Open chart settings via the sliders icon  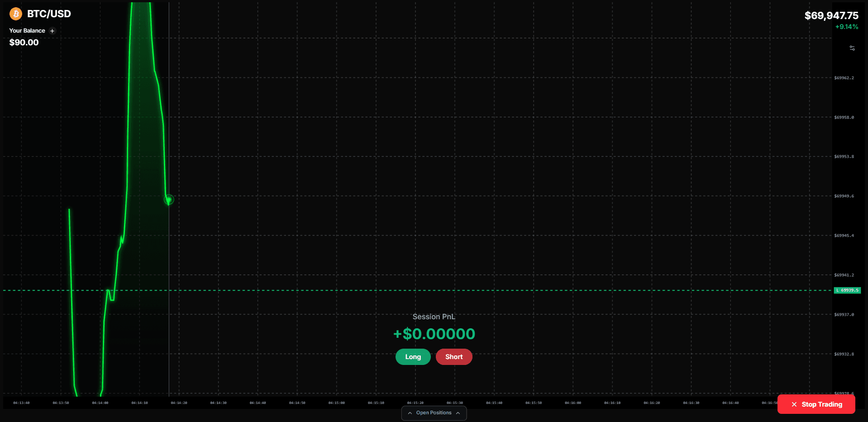852,48
